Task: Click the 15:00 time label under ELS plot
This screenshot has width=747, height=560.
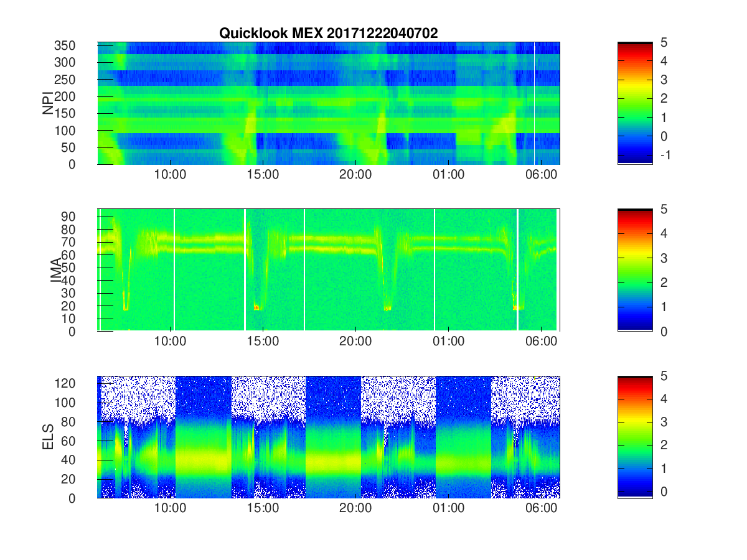Action: click(263, 508)
